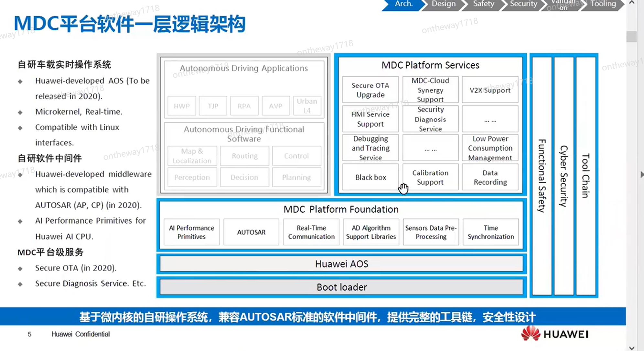644x351 pixels.
Task: Select the "Sensors Data Pre-Processing" box
Action: coord(431,232)
